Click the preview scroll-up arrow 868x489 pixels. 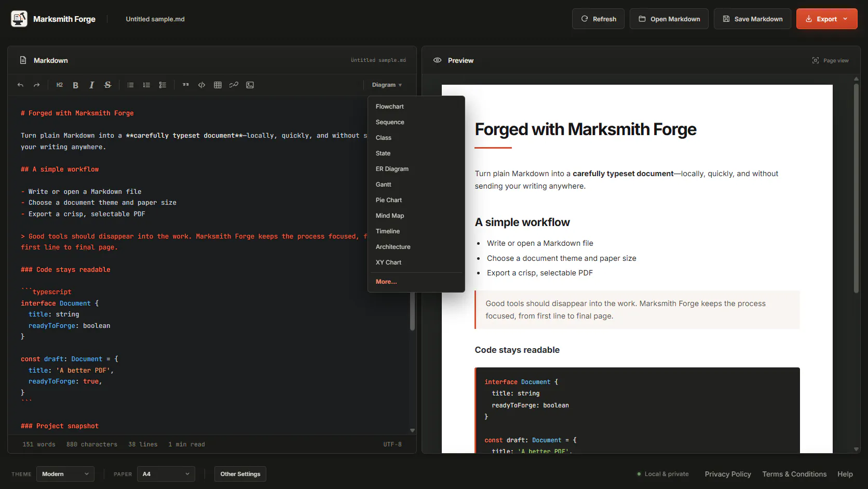856,79
